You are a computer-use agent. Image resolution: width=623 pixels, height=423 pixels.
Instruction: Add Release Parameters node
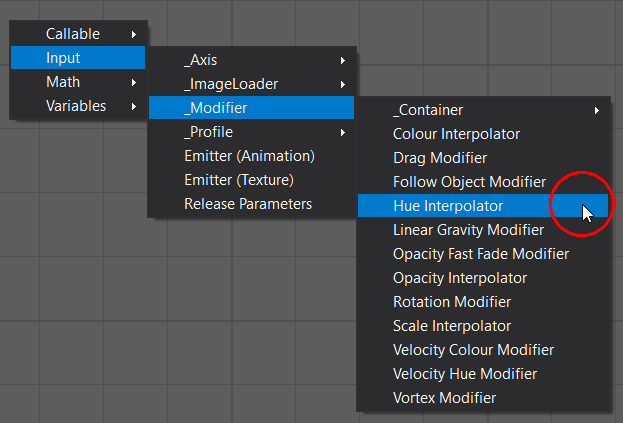click(248, 204)
